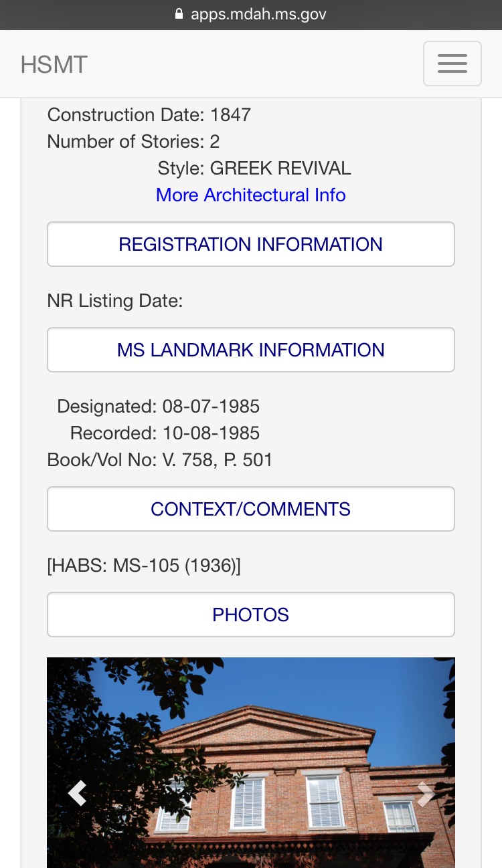
Task: Show the previous photo with the left arrow
Action: [78, 793]
